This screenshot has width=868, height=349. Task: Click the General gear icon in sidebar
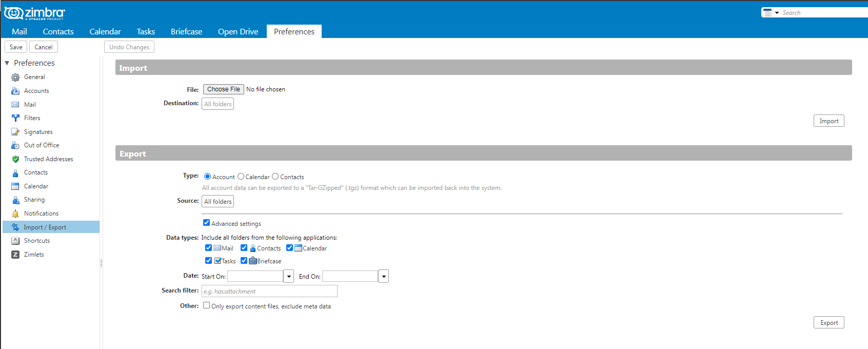pos(15,77)
